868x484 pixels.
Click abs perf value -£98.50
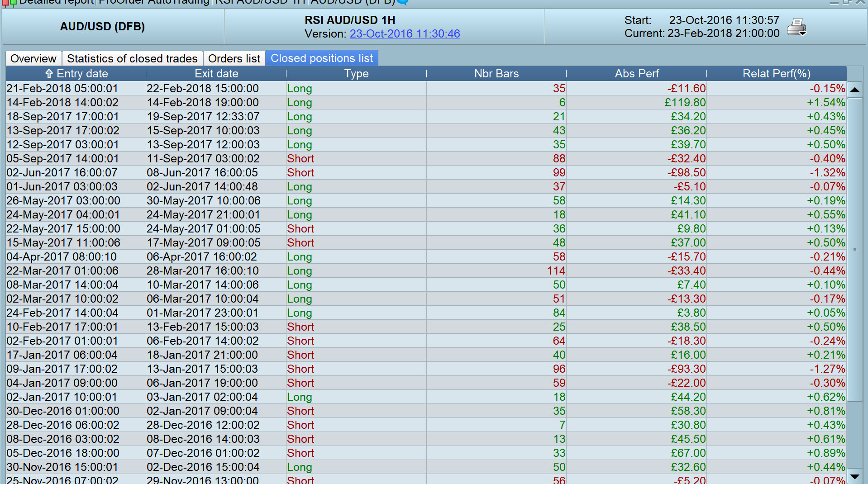pos(687,173)
